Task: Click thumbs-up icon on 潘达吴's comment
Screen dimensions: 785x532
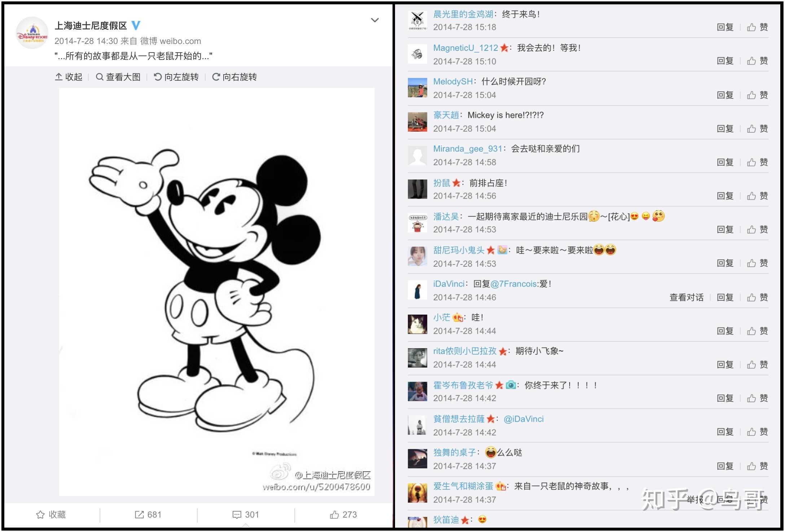Action: click(751, 229)
